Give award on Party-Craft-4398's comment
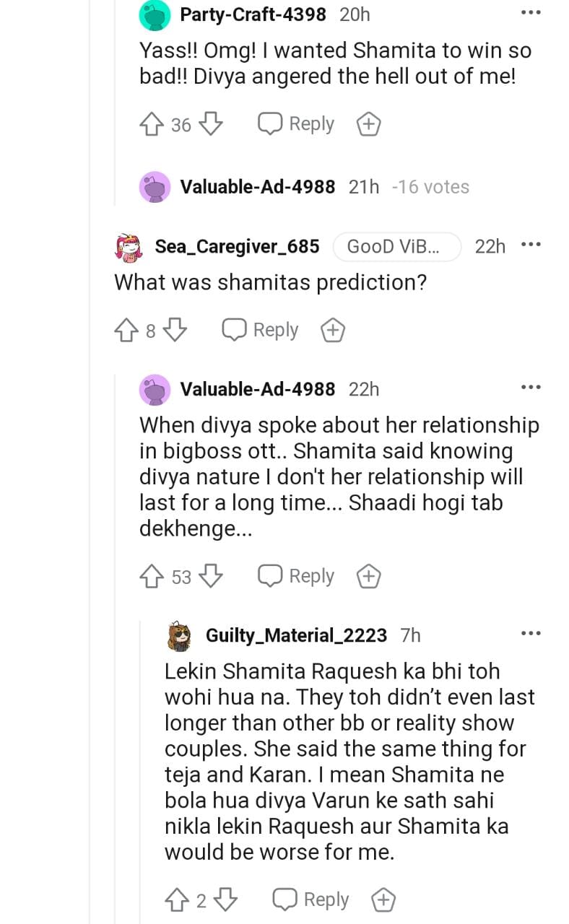 [369, 124]
